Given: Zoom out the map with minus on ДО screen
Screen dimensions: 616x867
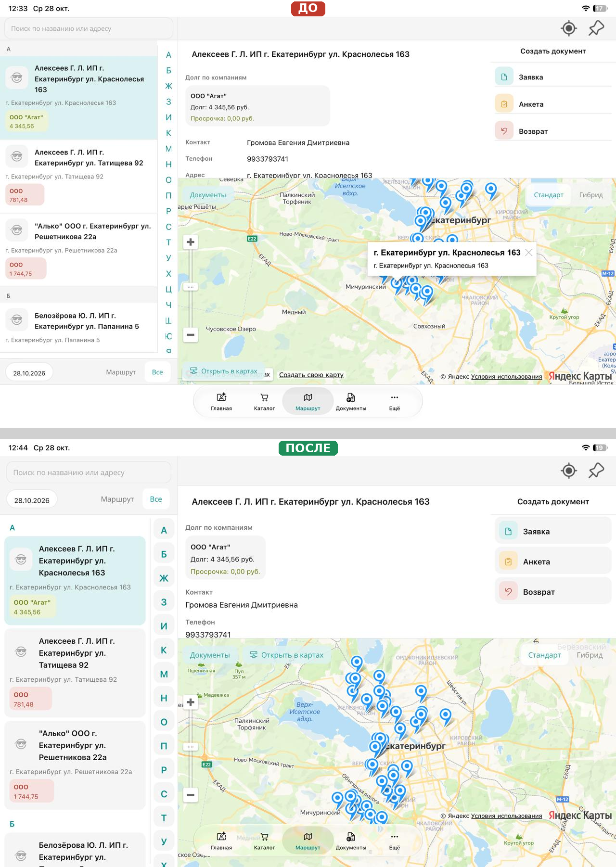Looking at the screenshot, I should tap(191, 335).
